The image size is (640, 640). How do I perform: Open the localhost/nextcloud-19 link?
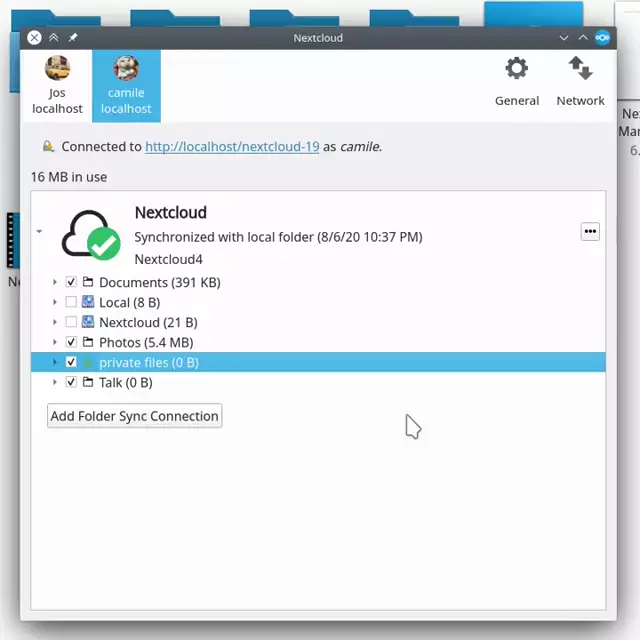[x=232, y=147]
